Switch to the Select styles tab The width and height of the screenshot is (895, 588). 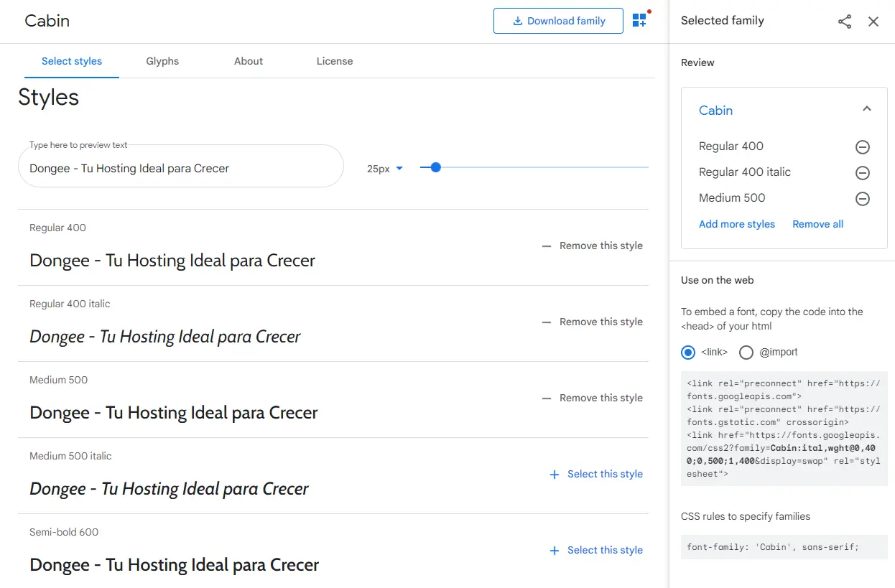(x=72, y=61)
